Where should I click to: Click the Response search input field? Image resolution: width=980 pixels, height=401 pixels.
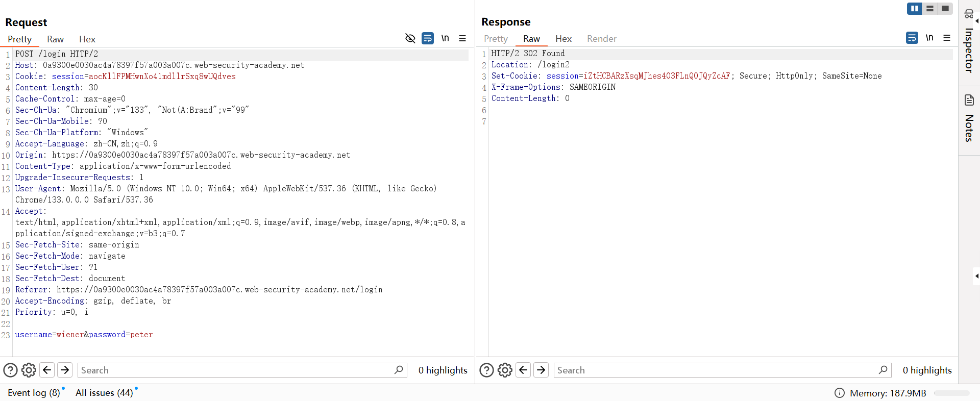(x=715, y=370)
